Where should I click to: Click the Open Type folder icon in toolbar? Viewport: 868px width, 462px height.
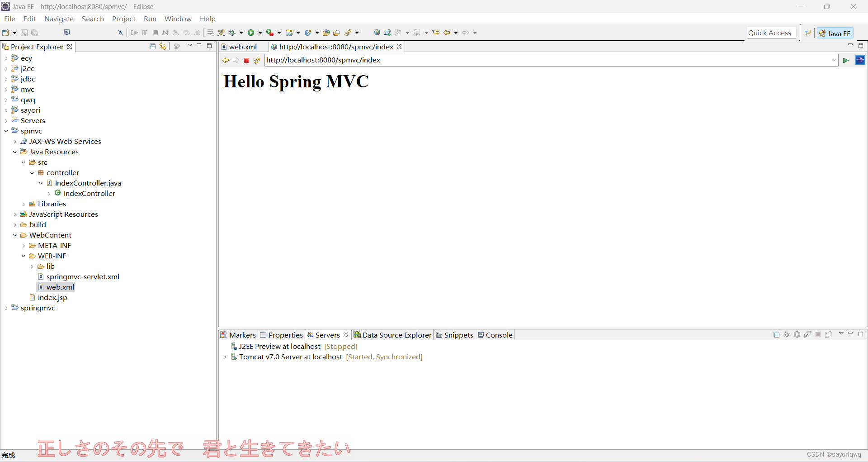(x=326, y=33)
